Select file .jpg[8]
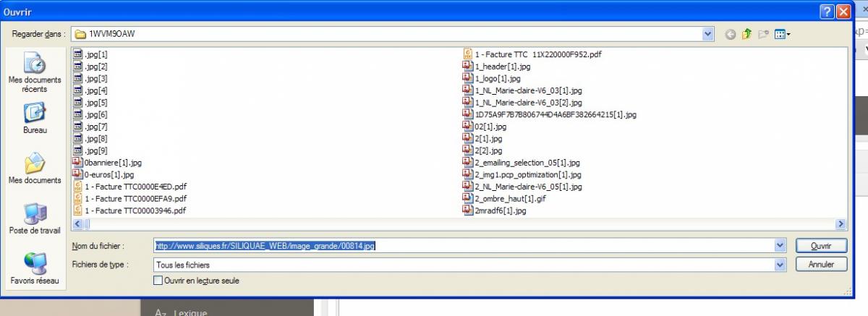 click(96, 138)
